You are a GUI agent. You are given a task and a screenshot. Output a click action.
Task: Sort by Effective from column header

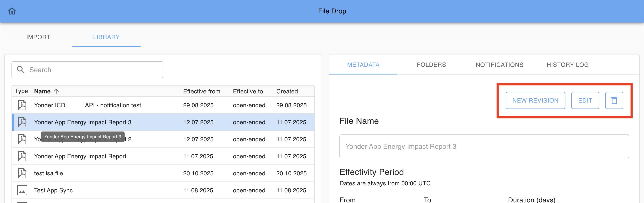pyautogui.click(x=201, y=91)
